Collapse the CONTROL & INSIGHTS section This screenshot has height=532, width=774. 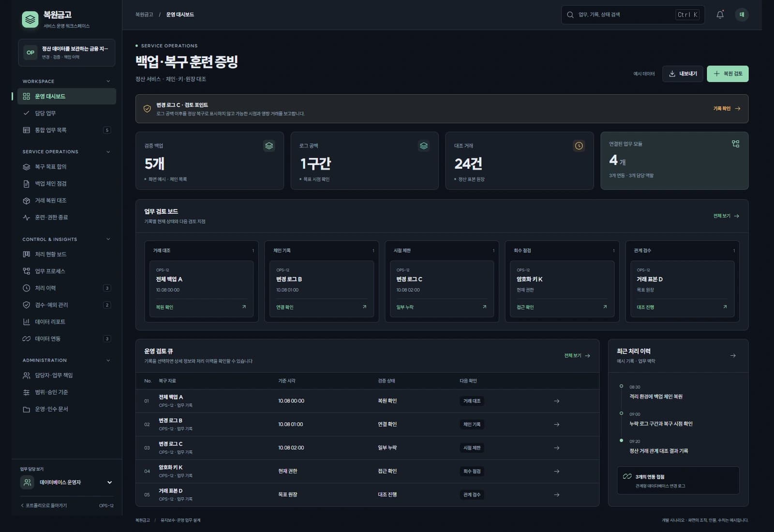108,239
